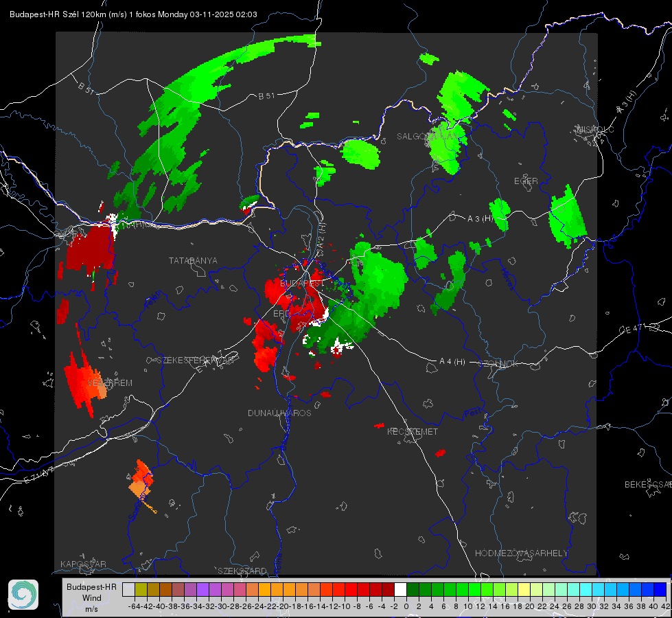Pick the dark red swatch between -4 and -2
The height and width of the screenshot is (618, 672).
388,589
